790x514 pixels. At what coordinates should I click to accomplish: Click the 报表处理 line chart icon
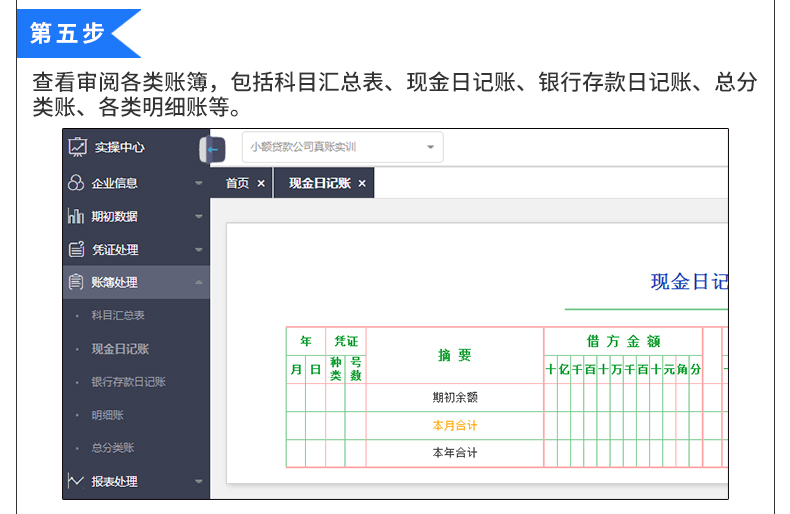point(76,481)
